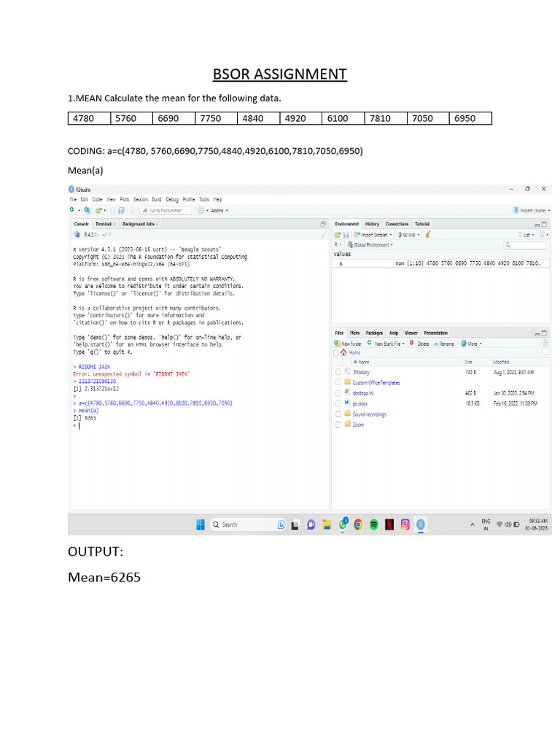Expand the Global Environment dropdown
Viewport: 560px width, 747px height.
point(370,245)
